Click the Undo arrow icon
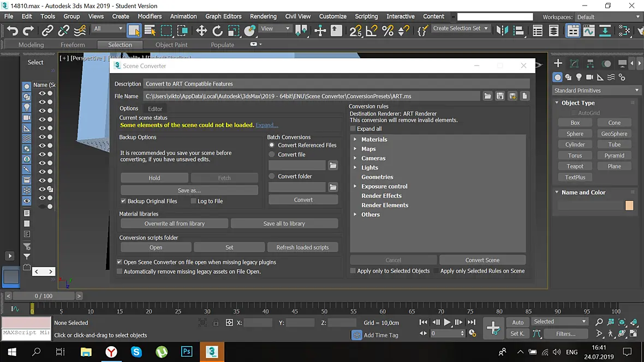Image resolution: width=644 pixels, height=362 pixels. pyautogui.click(x=13, y=31)
